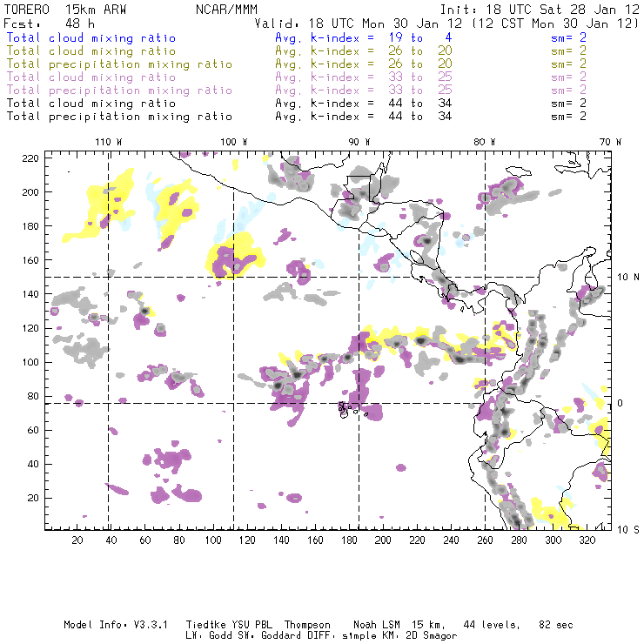The width and height of the screenshot is (644, 644).
Task: Click the 100 W longitude label
Action: click(x=234, y=142)
